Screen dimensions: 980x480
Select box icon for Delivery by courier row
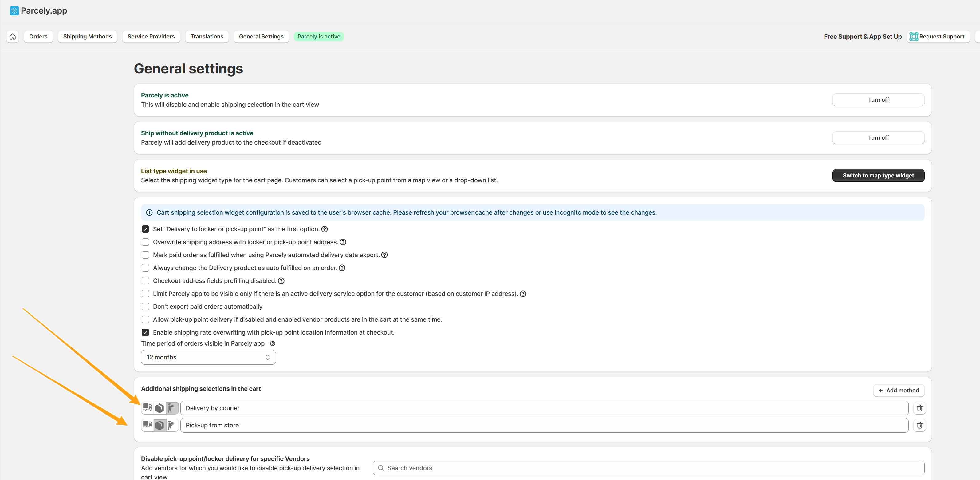(160, 408)
